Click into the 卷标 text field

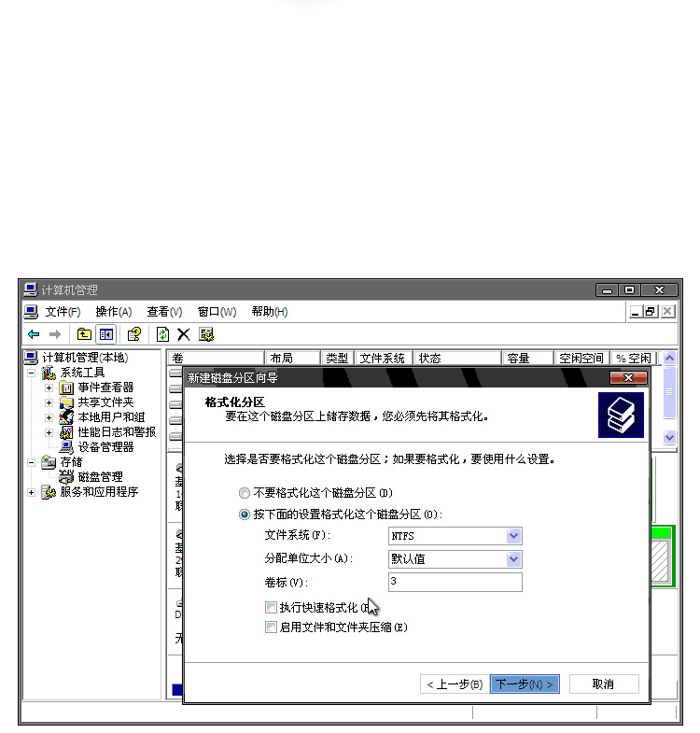455,583
